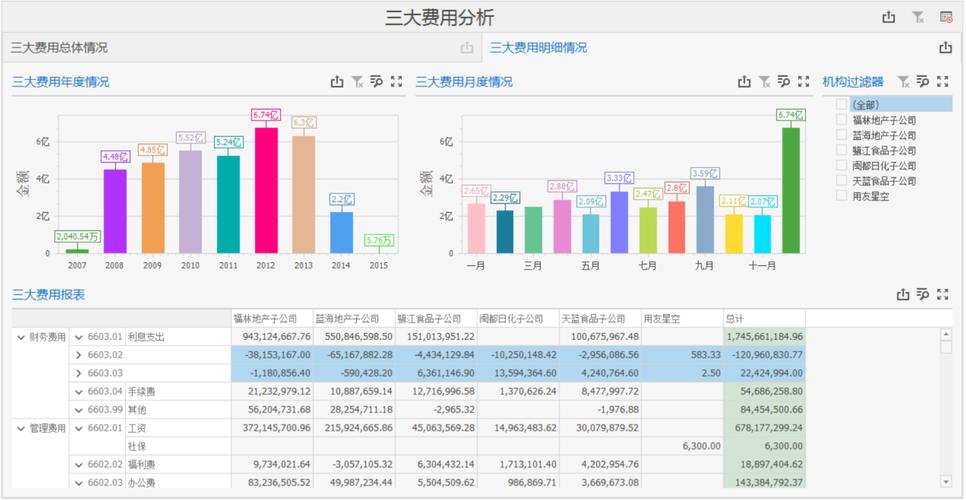Click the 三大费用报表 panel title
This screenshot has height=500, width=966.
coord(49,295)
